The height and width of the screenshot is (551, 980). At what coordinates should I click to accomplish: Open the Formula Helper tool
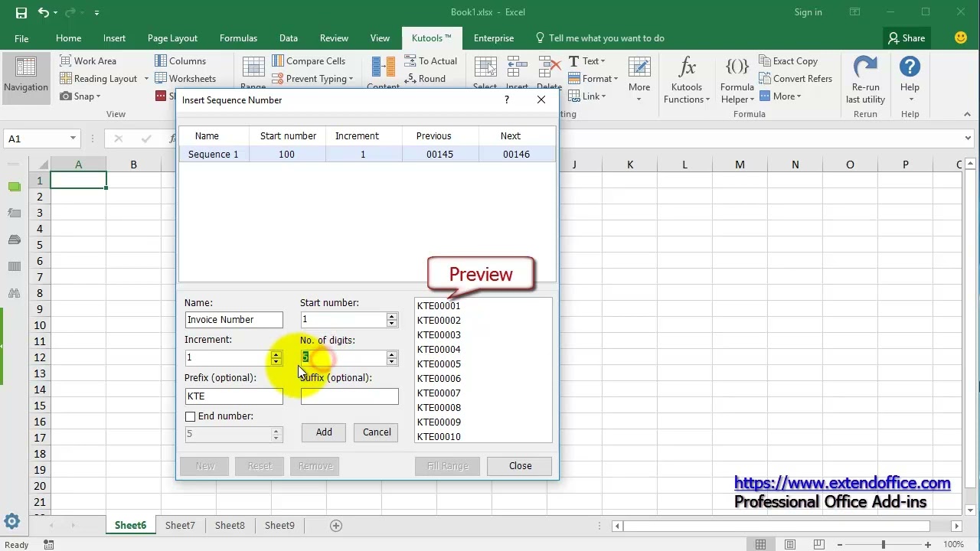737,80
